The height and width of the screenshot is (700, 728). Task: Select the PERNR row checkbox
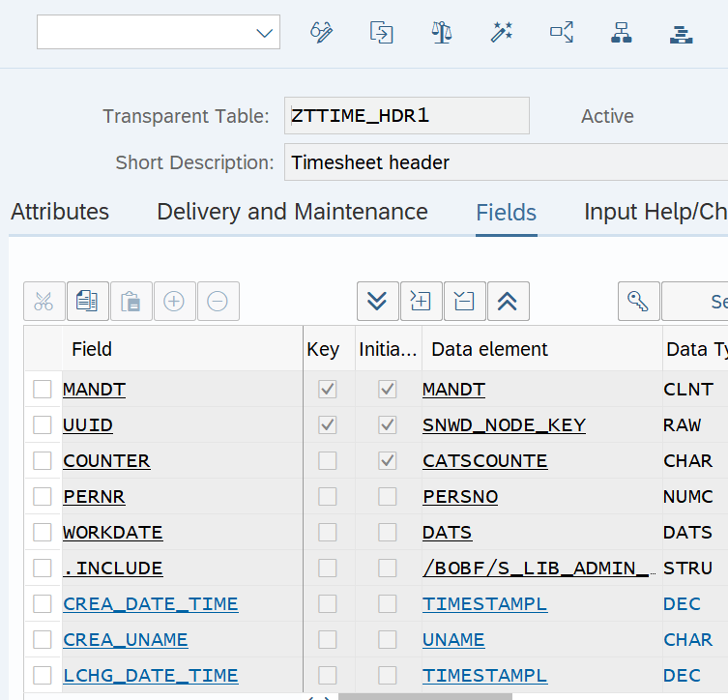(43, 496)
